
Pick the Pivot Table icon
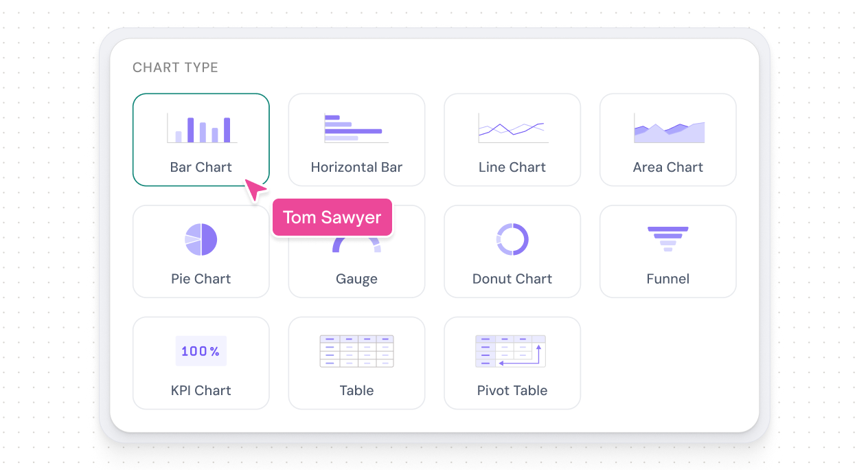(x=510, y=351)
